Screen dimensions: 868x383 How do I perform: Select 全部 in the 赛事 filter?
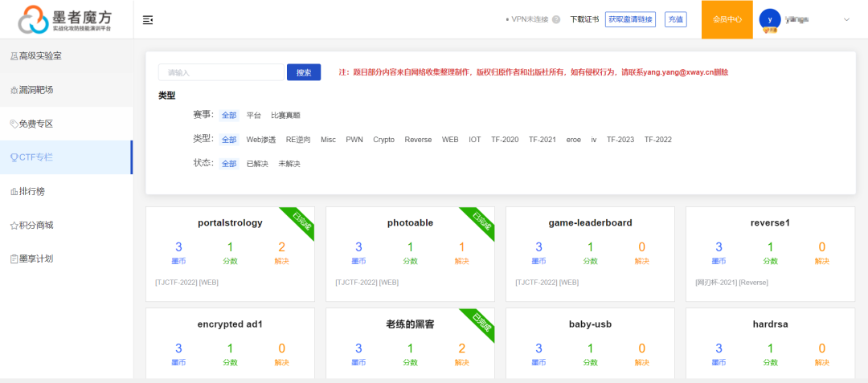click(x=229, y=116)
